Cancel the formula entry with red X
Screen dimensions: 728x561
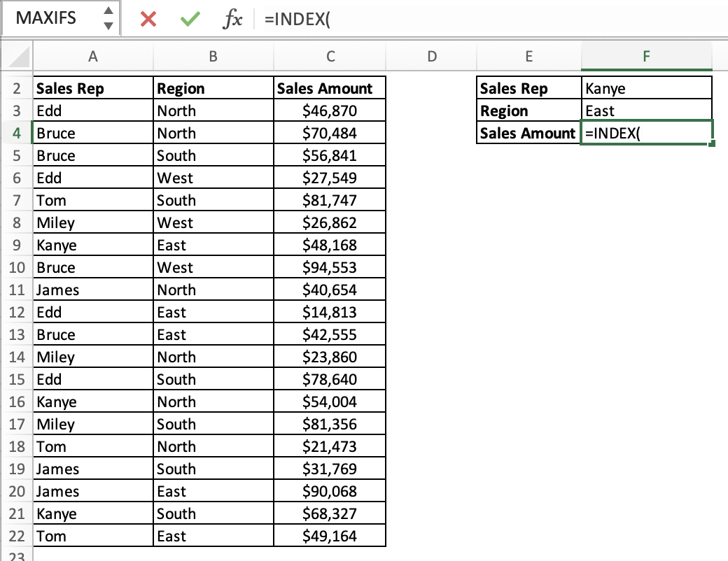pos(148,19)
